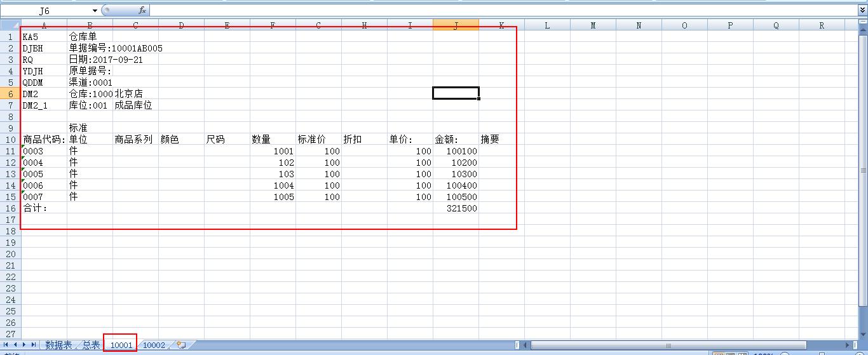Select column R header
The height and width of the screenshot is (355, 868).
(822, 25)
